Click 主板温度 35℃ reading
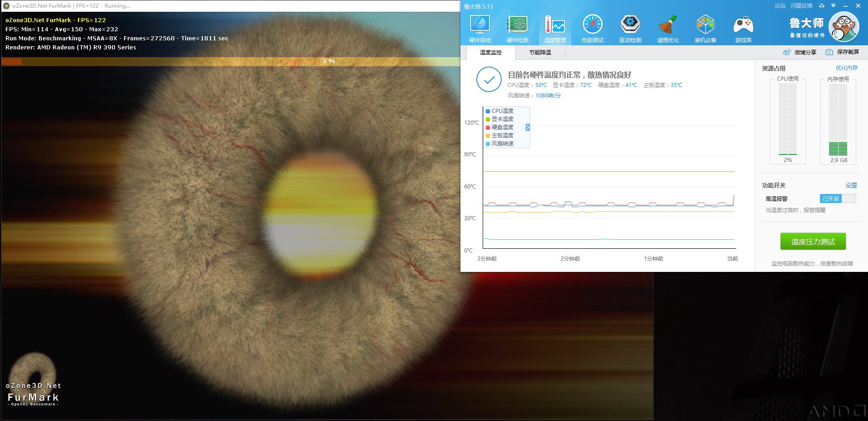 pos(662,85)
